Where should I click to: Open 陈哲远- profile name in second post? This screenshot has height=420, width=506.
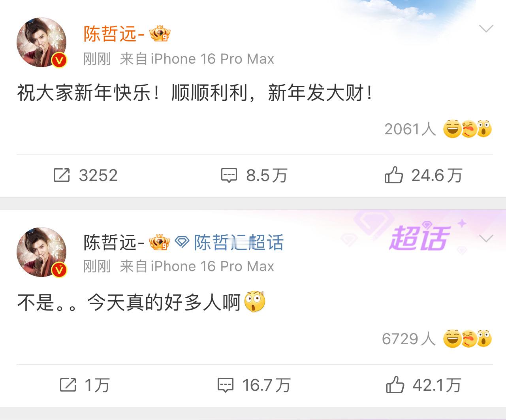tap(114, 243)
